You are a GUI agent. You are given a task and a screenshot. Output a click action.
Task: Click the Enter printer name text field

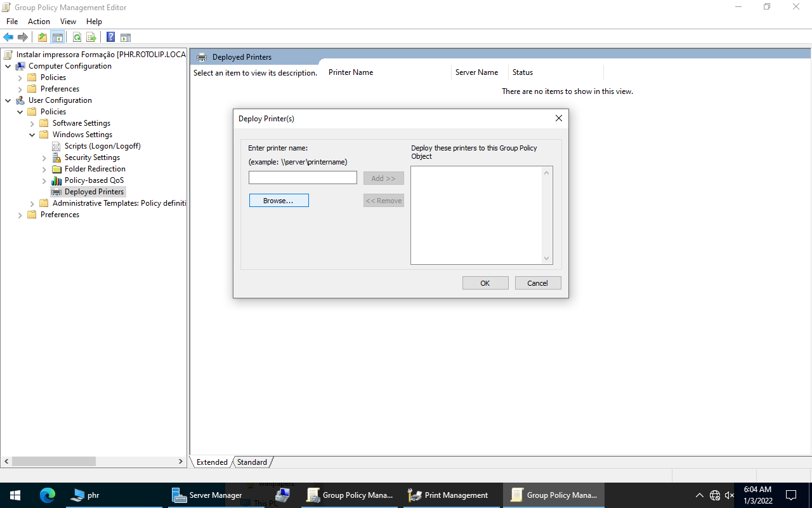(x=303, y=178)
